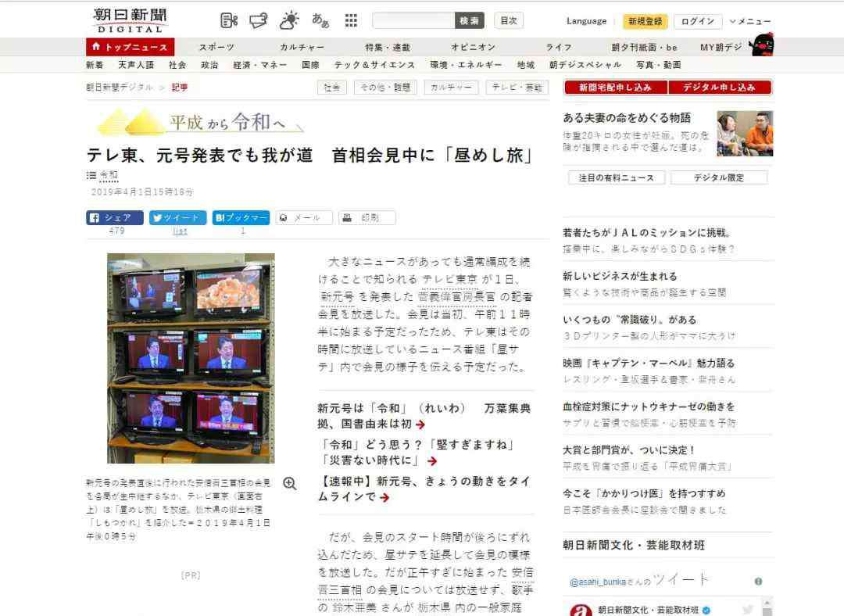The height and width of the screenshot is (616, 844).
Task: Change font size with the あ icon
Action: (x=320, y=20)
